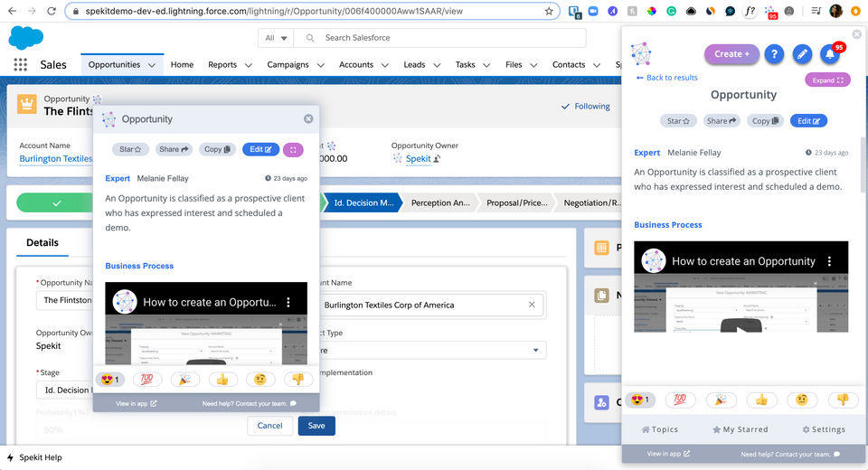Image resolution: width=868 pixels, height=470 pixels.
Task: Click the Spekit logo in the sidebar
Action: tap(641, 53)
